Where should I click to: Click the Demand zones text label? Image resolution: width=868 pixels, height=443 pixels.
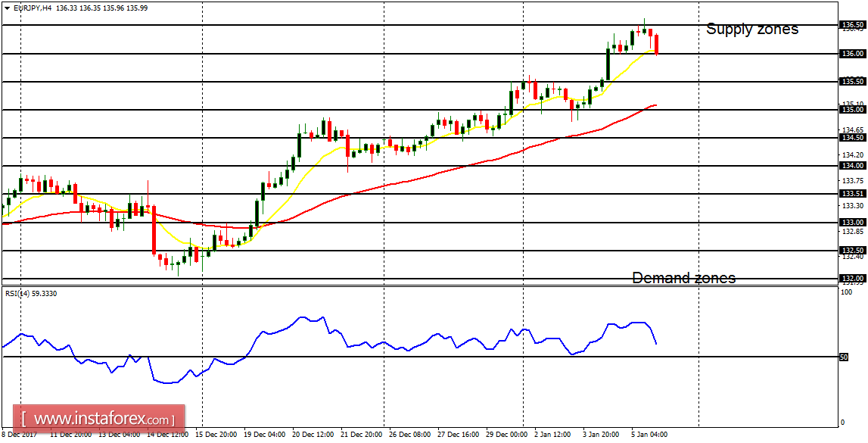[x=684, y=278]
